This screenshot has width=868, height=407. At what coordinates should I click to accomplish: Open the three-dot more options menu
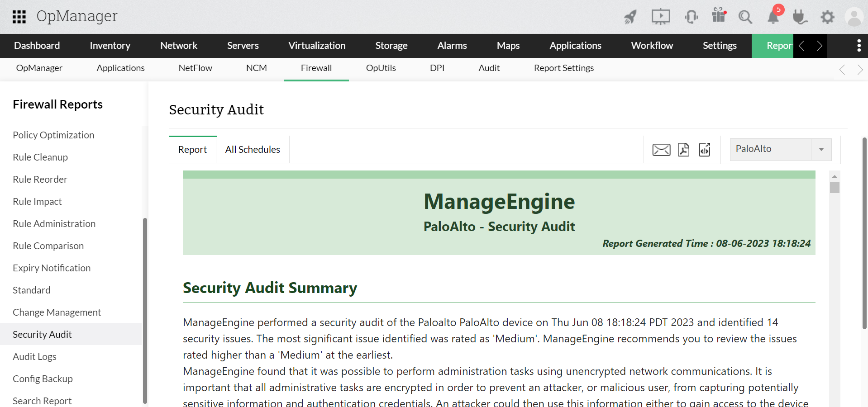[x=859, y=46]
